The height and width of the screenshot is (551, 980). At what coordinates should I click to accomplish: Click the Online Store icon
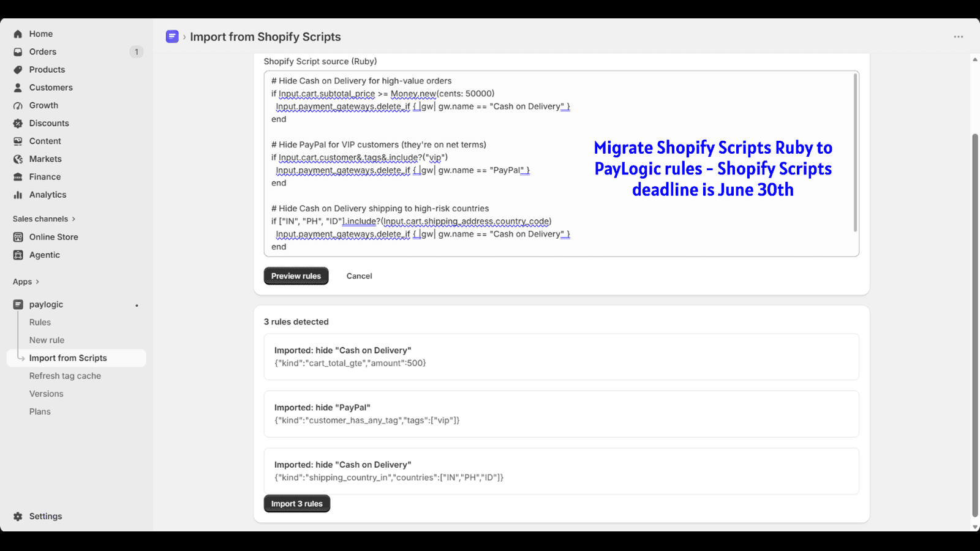click(x=18, y=237)
